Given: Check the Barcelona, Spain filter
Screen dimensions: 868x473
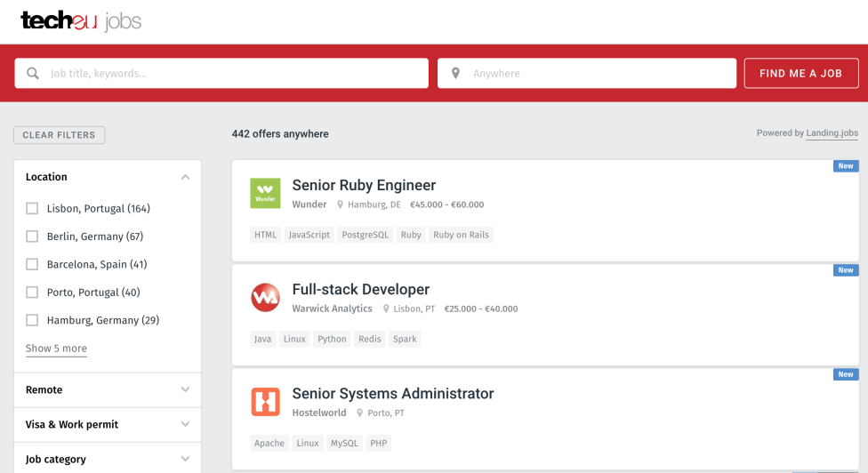Looking at the screenshot, I should pos(32,264).
